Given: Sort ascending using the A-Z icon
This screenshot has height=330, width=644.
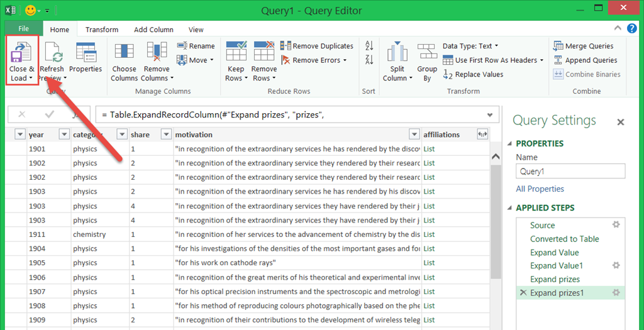Looking at the screenshot, I should pos(369,46).
